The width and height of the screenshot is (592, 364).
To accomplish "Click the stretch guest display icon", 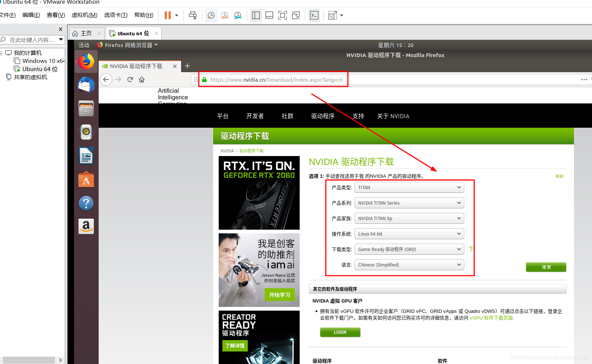I will click(332, 15).
